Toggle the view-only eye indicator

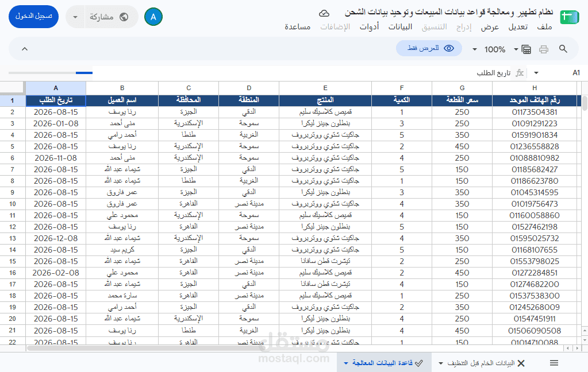click(449, 48)
